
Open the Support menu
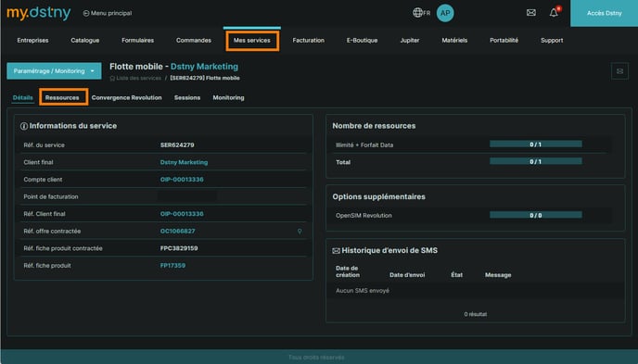pyautogui.click(x=552, y=40)
